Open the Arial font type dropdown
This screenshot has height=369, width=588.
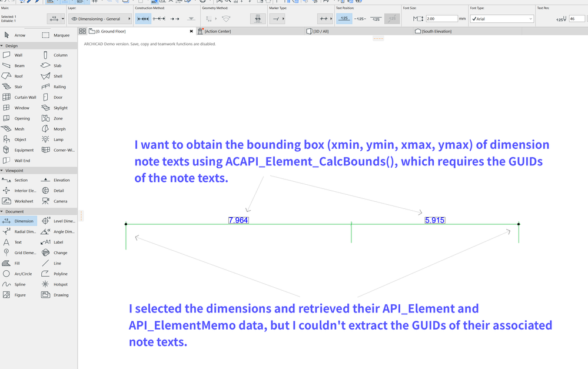501,19
